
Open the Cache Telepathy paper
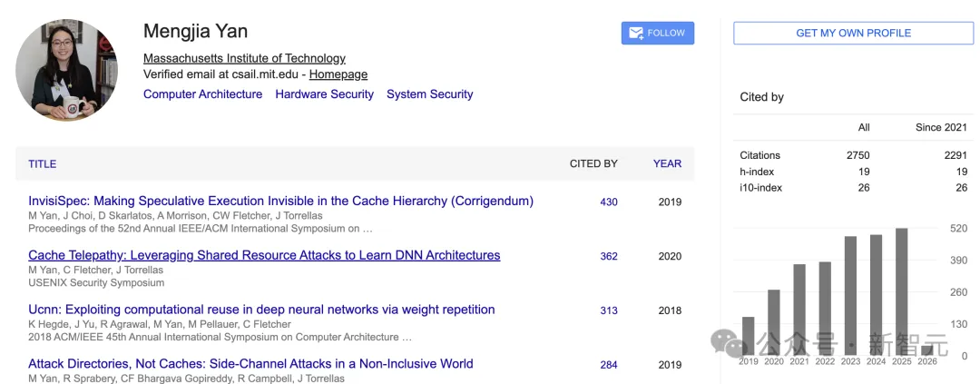[x=264, y=256]
